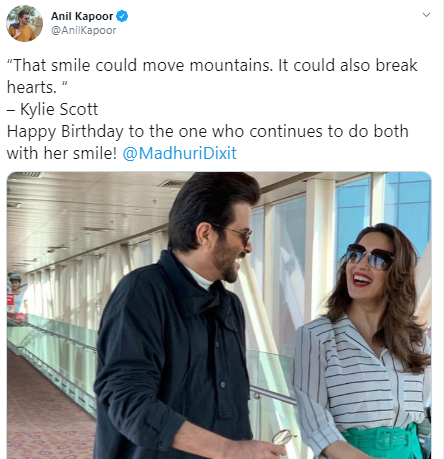Open the @MadhuriDixit mention link

coord(180,153)
